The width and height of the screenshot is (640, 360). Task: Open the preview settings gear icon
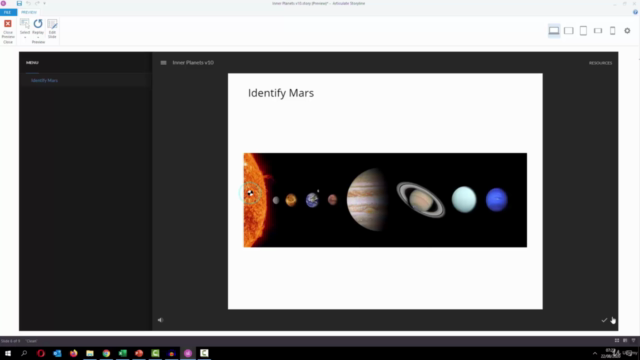click(627, 31)
